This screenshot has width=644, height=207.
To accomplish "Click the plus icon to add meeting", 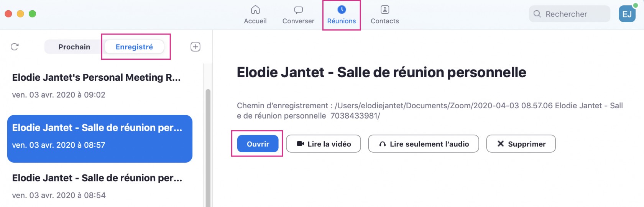I will [x=195, y=47].
